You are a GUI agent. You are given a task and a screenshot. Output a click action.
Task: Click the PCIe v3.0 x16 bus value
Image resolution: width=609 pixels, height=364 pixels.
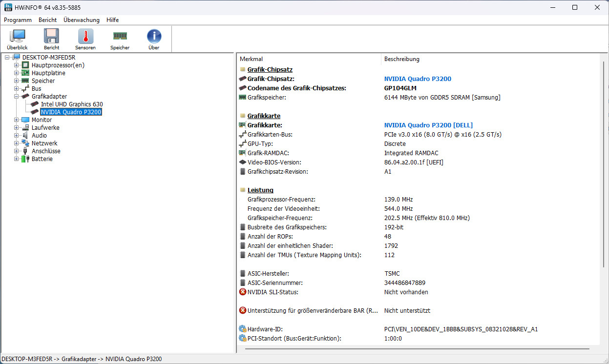click(x=443, y=135)
